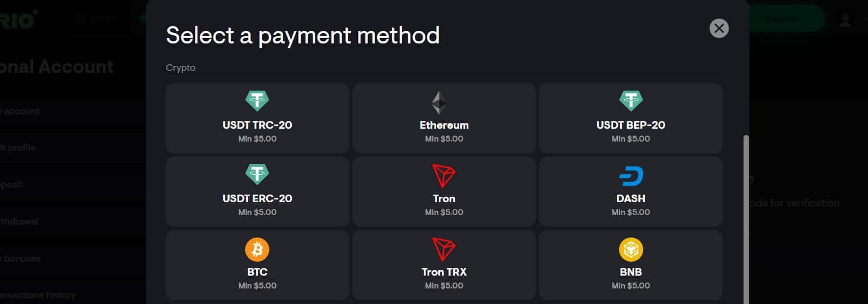
Task: Pick BTC as the payment method
Action: (257, 272)
